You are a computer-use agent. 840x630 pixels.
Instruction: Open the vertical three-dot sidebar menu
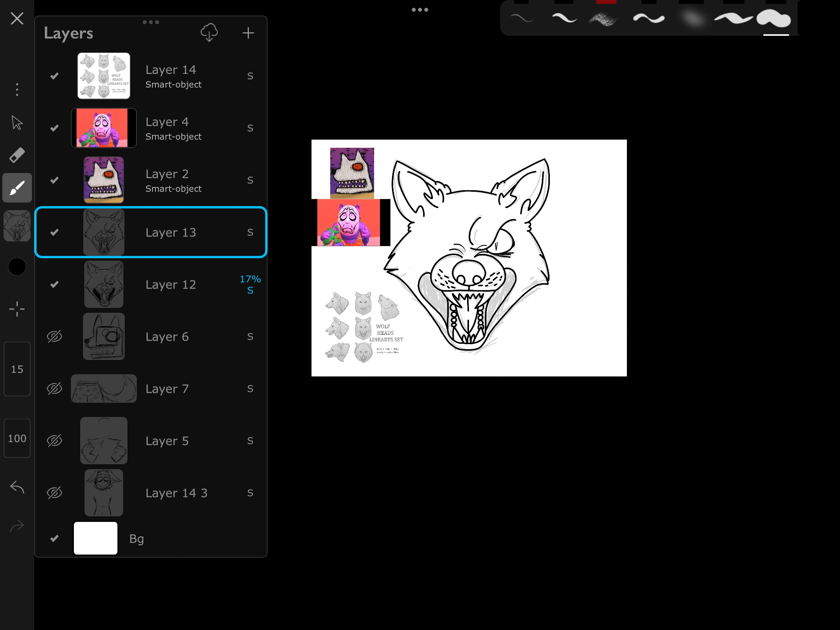point(17,89)
